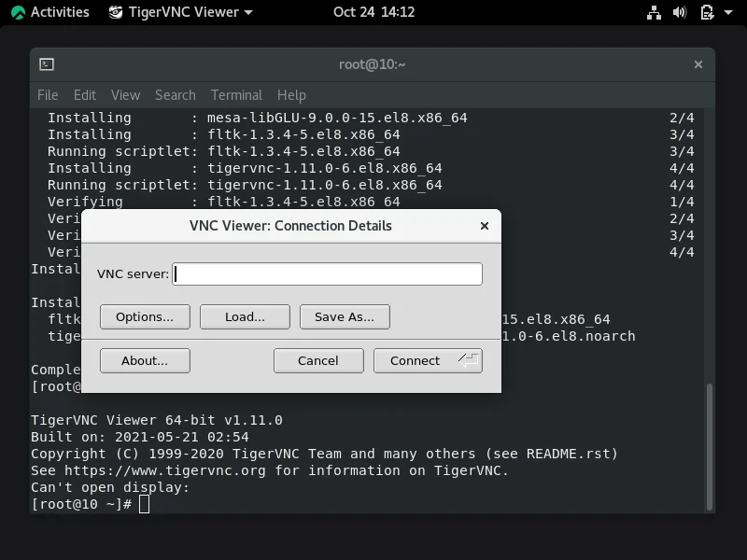Click inside the VNC server address field
The image size is (747, 560).
click(327, 273)
